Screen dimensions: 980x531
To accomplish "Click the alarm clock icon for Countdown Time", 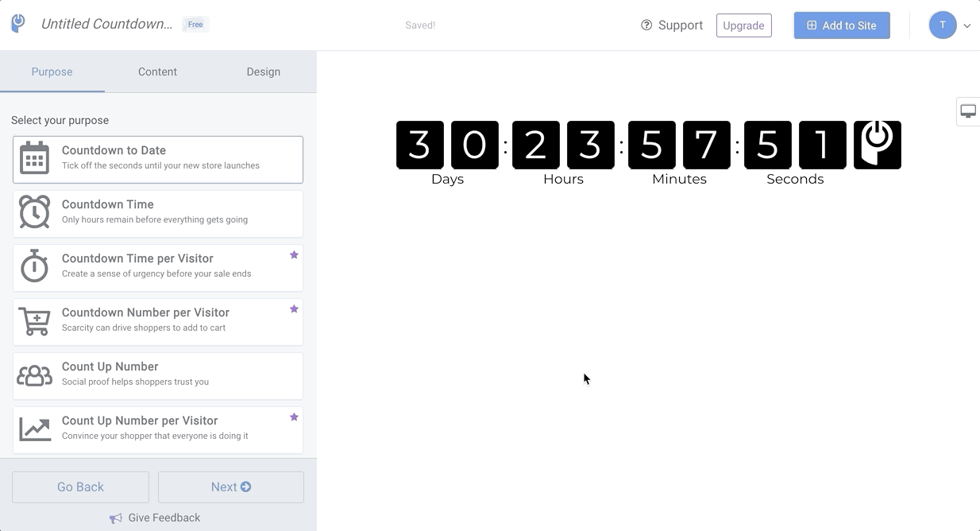I will point(34,212).
